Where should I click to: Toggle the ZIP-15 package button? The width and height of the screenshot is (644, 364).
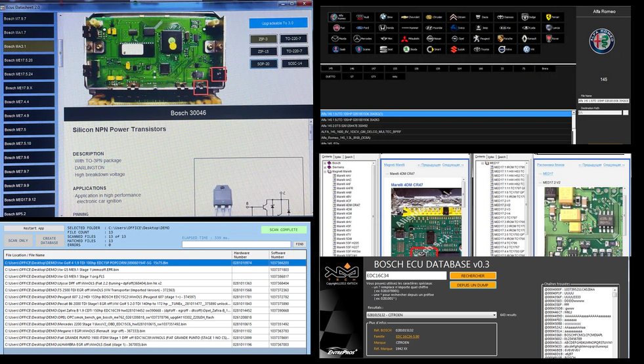tap(263, 51)
